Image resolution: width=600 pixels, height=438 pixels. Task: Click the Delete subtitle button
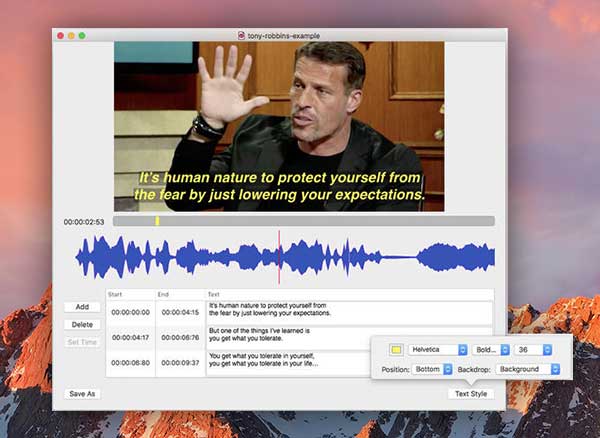[82, 324]
